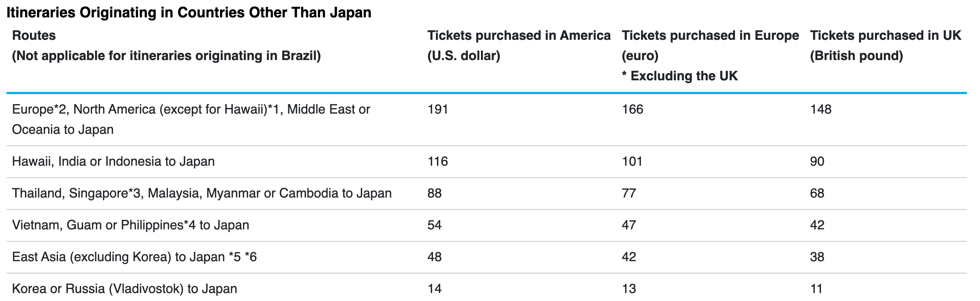Image resolution: width=980 pixels, height=301 pixels.
Task: Click the 116 U.S. dollar value
Action: coord(438,162)
